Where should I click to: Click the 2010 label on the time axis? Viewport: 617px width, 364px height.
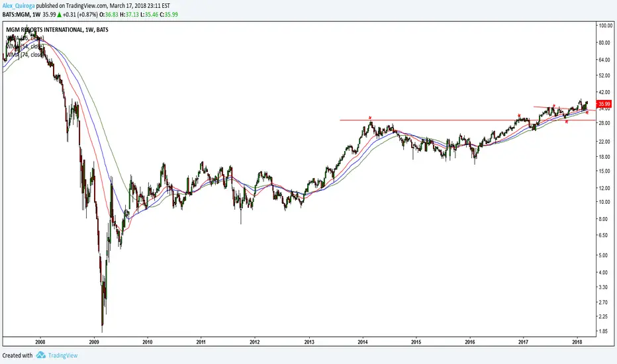tap(147, 342)
